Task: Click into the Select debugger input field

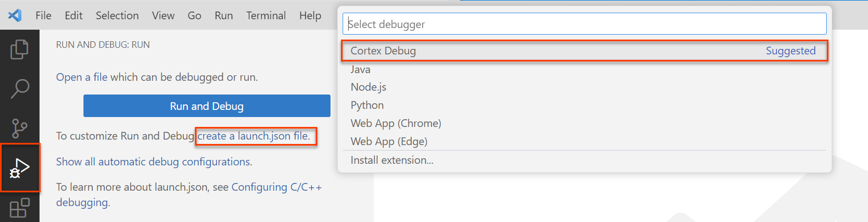Action: (x=584, y=24)
